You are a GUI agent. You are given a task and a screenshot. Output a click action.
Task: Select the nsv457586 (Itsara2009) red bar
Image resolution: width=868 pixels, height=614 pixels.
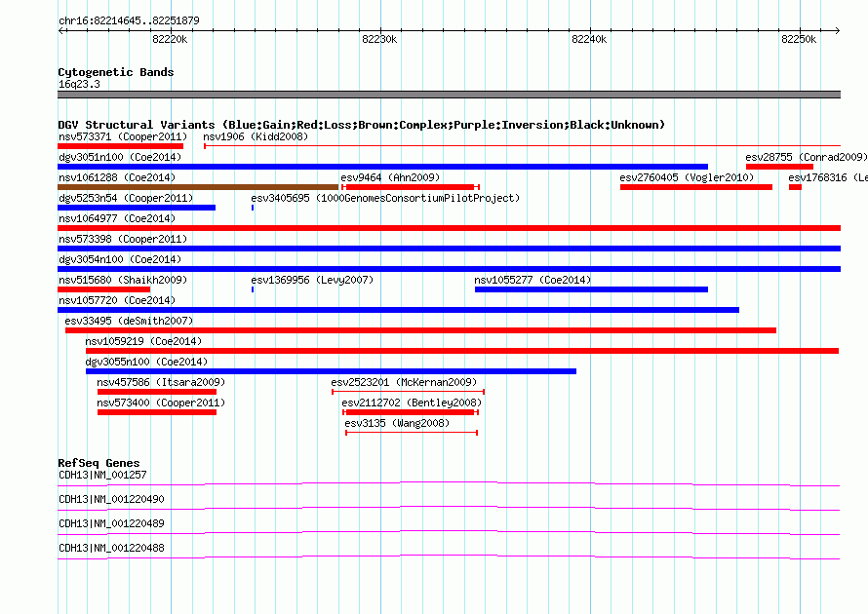[157, 392]
